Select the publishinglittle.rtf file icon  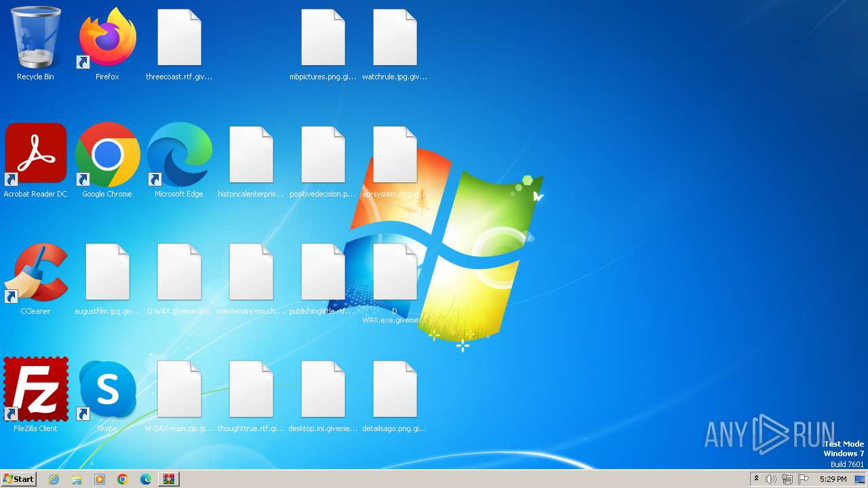(323, 272)
